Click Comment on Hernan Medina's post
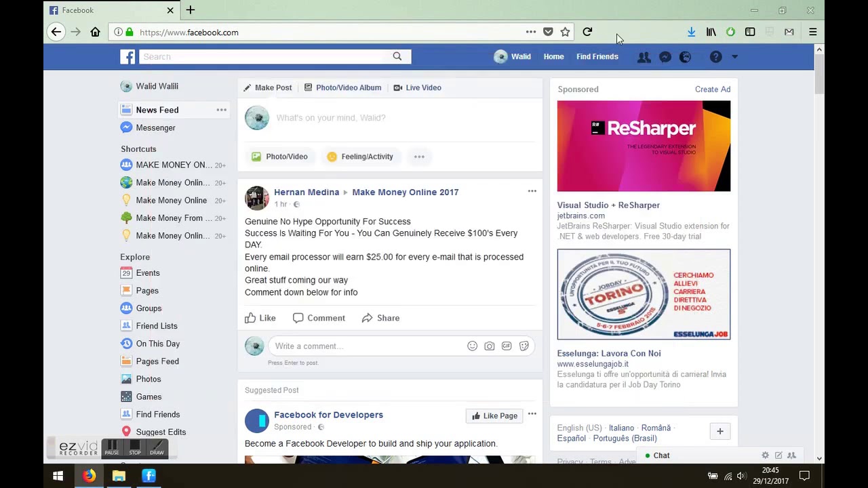This screenshot has height=488, width=868. [319, 318]
